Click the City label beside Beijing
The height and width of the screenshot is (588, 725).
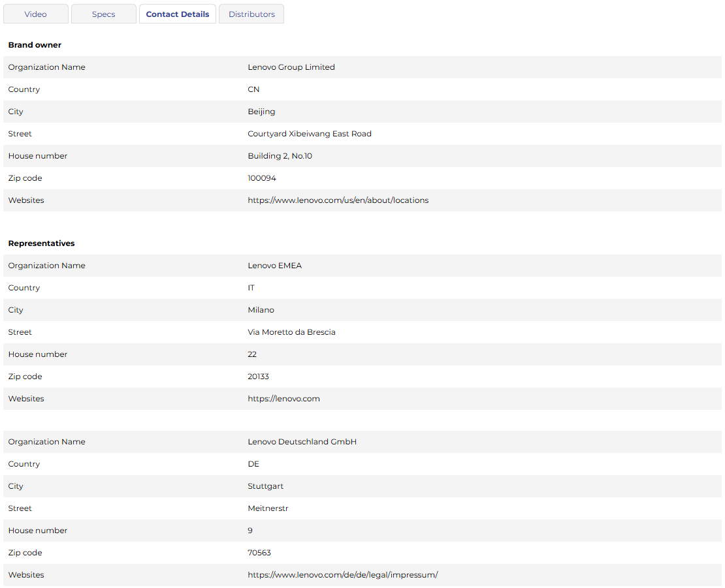[16, 112]
